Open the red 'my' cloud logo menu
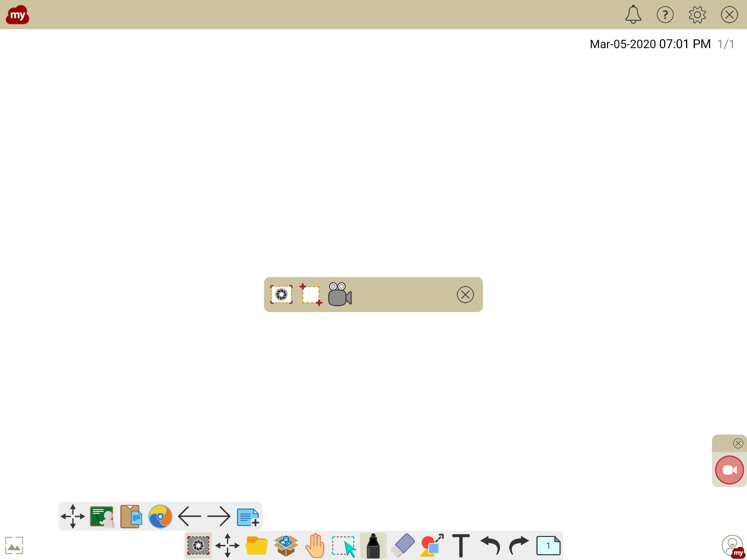 [18, 15]
